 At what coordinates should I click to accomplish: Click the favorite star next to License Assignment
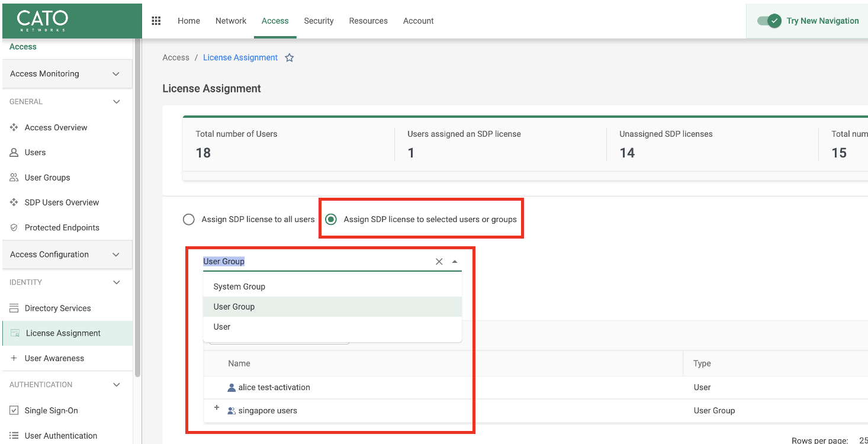point(289,57)
